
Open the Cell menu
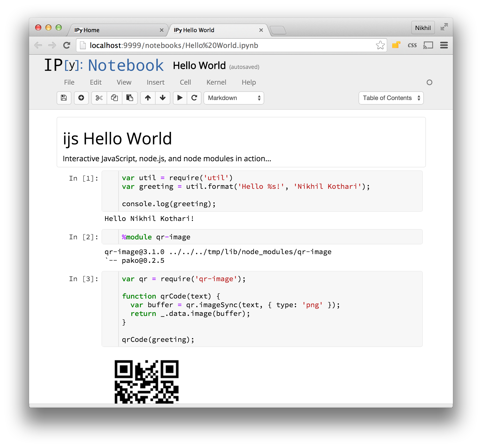tap(185, 82)
